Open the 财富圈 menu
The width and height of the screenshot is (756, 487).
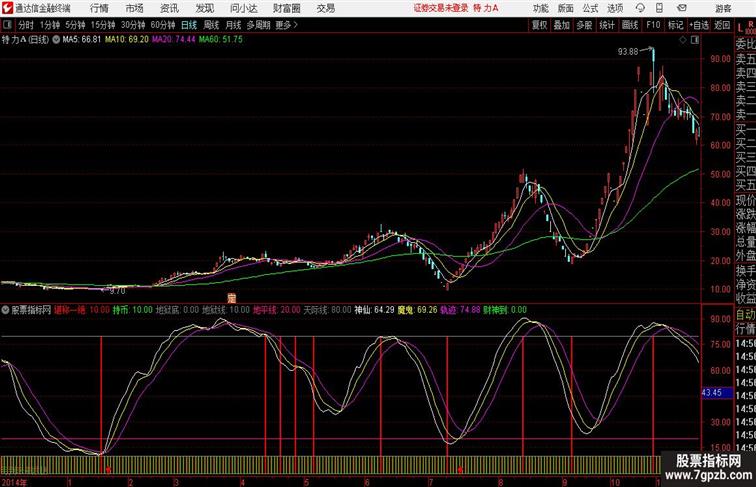[286, 8]
